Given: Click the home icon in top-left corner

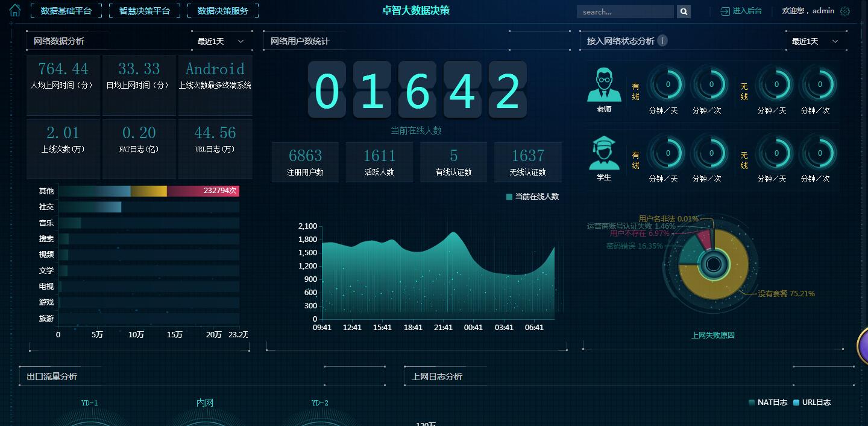Looking at the screenshot, I should [x=14, y=10].
